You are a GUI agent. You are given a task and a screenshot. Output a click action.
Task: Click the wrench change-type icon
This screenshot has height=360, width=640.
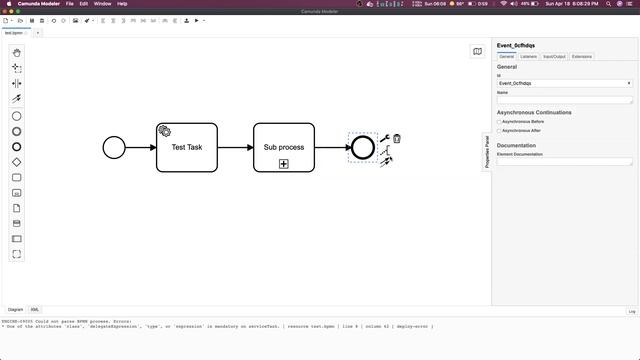point(384,138)
